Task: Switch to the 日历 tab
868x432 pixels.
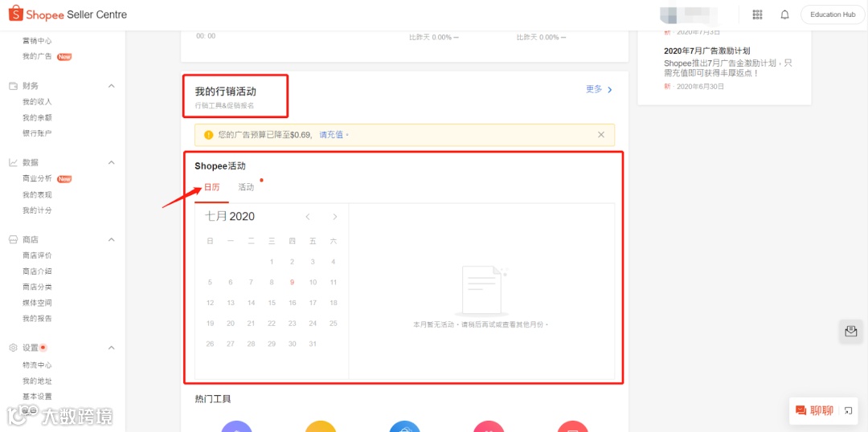Action: [211, 188]
